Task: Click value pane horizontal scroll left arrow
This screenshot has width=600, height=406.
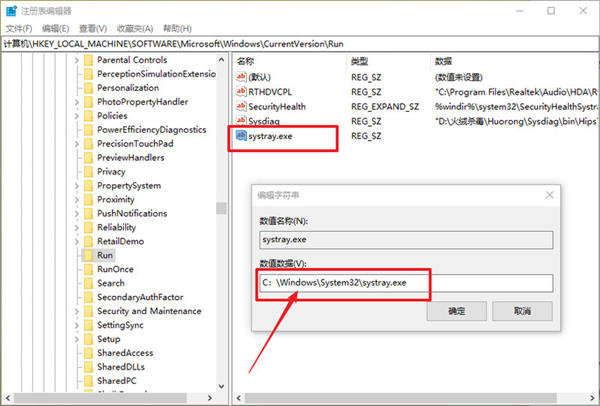Action: pyautogui.click(x=239, y=398)
